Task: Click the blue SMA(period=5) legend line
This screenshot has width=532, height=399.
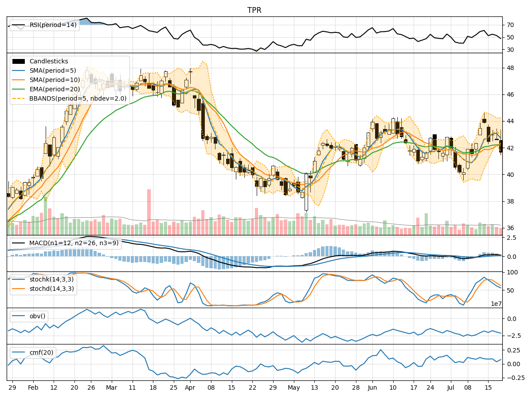Action: pos(19,70)
